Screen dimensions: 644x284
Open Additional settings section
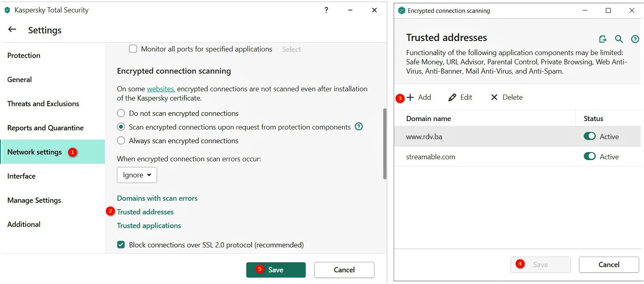(x=53, y=224)
